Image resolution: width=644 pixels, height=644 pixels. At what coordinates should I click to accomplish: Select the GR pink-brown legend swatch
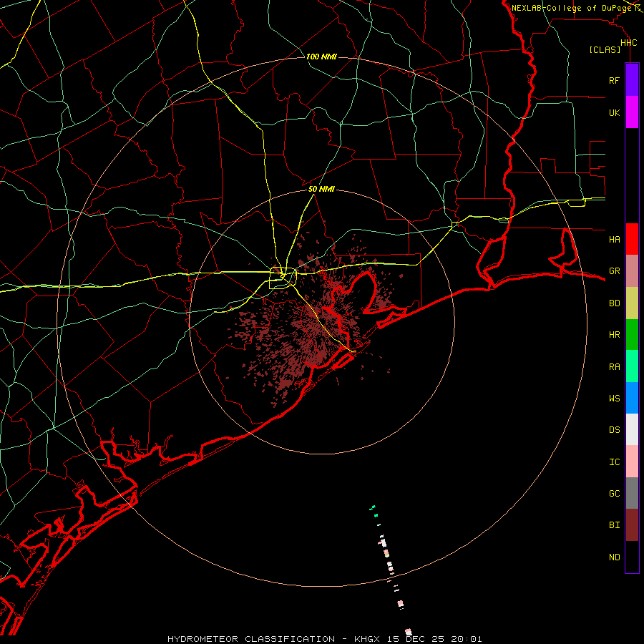tap(632, 271)
